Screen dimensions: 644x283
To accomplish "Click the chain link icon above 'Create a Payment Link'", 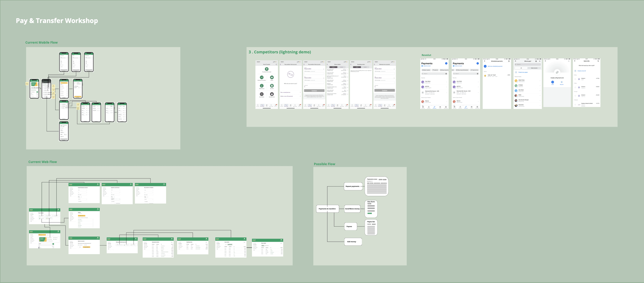I will coord(557,72).
